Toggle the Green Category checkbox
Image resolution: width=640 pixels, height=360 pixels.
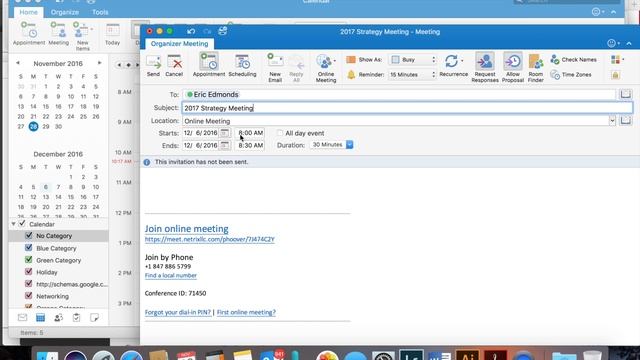[x=29, y=260]
